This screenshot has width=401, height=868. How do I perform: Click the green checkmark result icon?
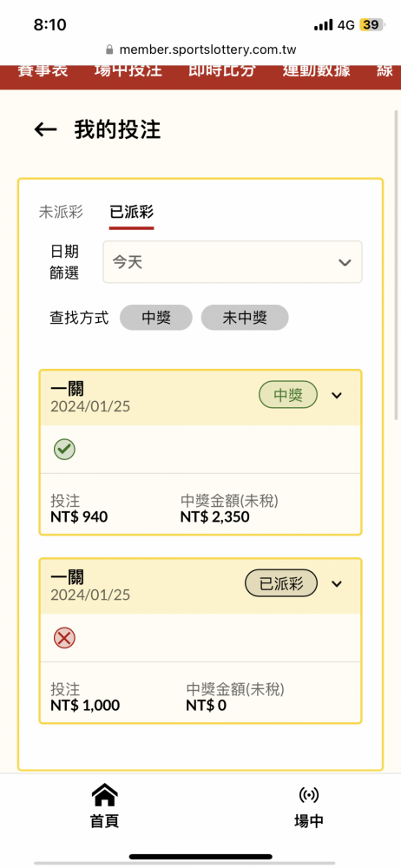65,450
